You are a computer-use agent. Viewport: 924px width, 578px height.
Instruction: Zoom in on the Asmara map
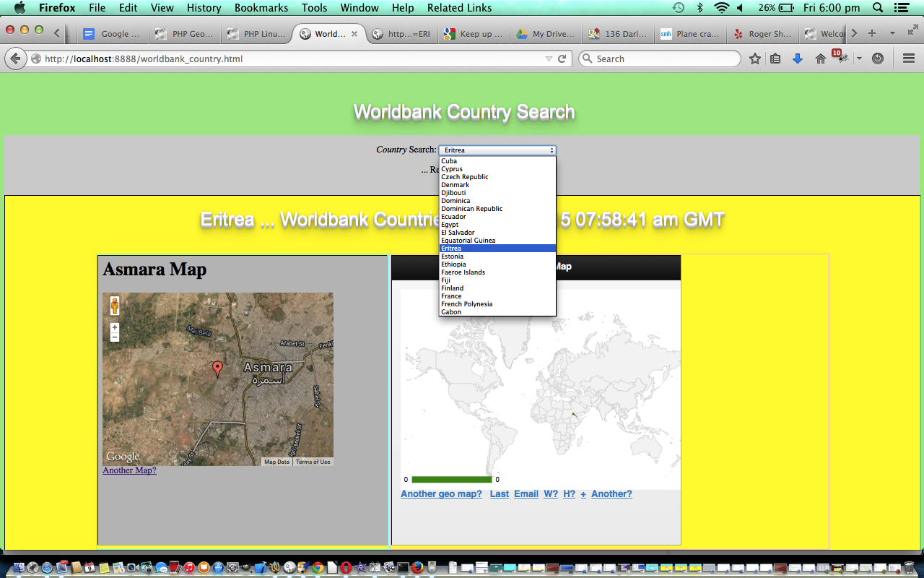(114, 327)
